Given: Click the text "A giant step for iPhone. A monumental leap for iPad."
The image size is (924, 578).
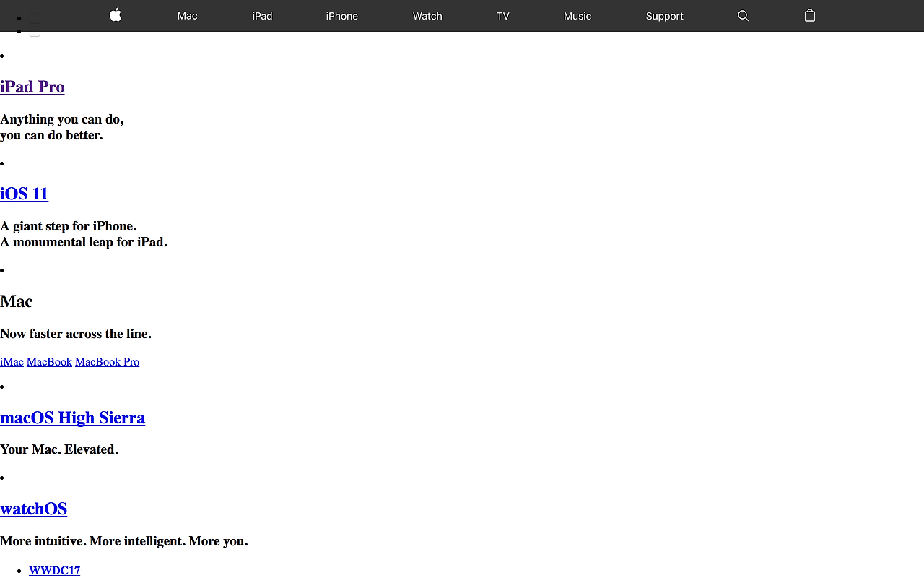Looking at the screenshot, I should [84, 234].
